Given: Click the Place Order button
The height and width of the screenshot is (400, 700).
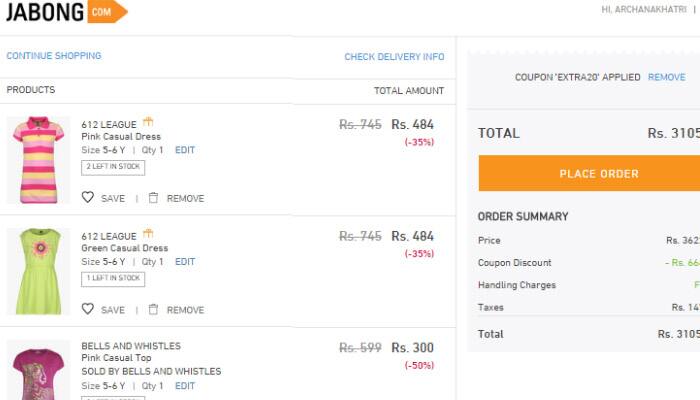Looking at the screenshot, I should [589, 173].
